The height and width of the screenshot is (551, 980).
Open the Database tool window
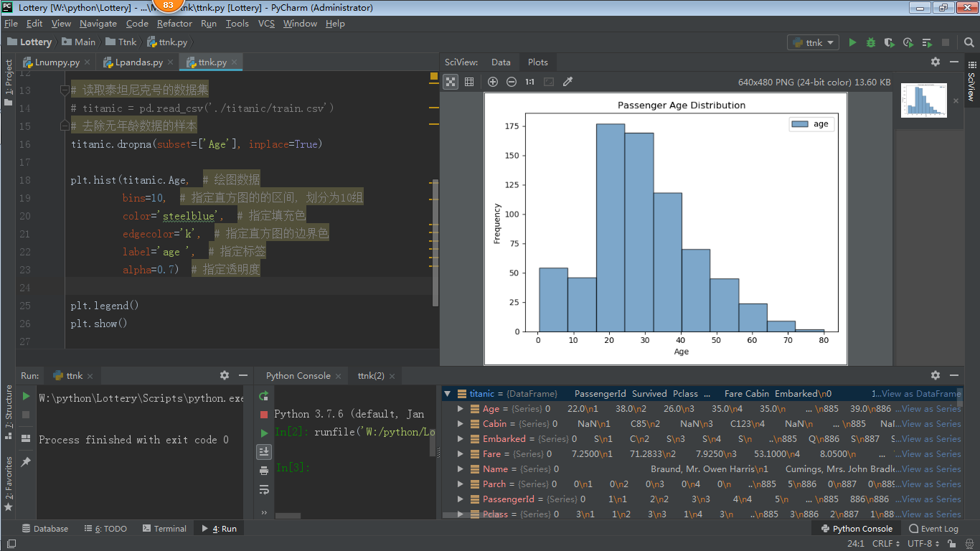click(x=44, y=529)
